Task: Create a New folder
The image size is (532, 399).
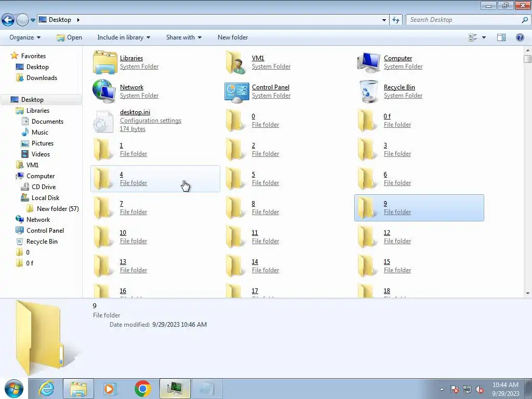Action: click(233, 37)
